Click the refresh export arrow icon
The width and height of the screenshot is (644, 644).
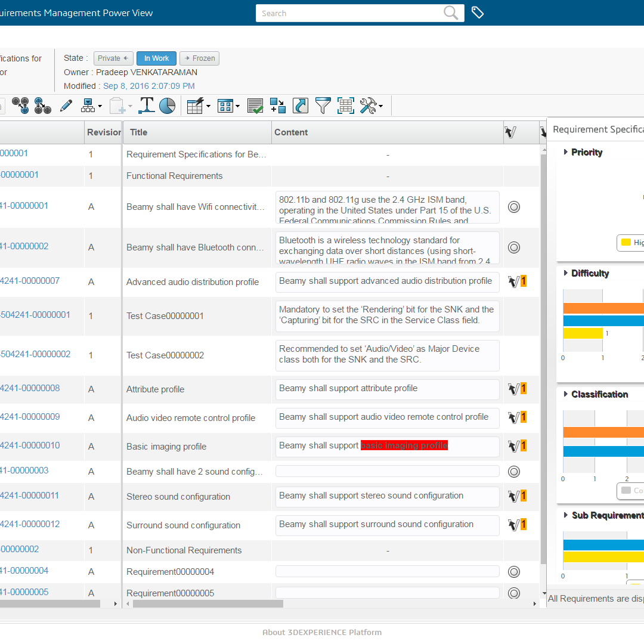pos(300,106)
